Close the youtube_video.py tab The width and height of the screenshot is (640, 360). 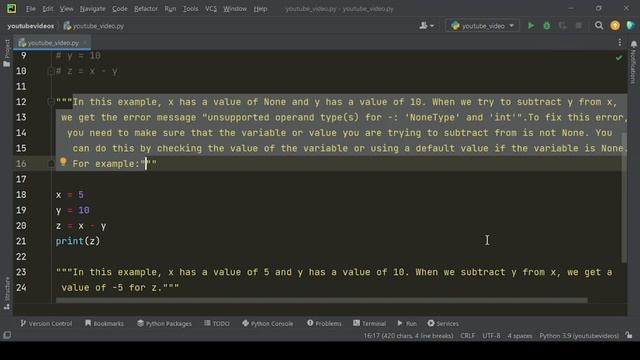[85, 42]
